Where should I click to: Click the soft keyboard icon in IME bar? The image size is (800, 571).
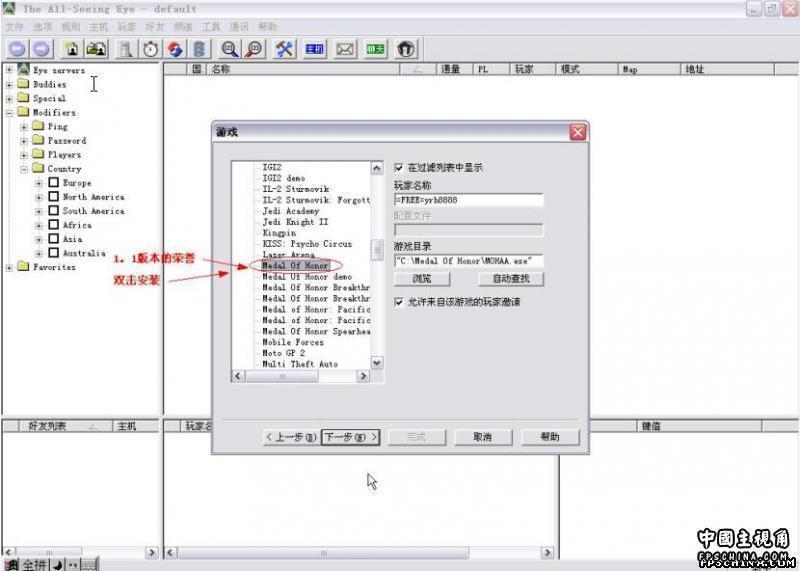click(x=89, y=565)
